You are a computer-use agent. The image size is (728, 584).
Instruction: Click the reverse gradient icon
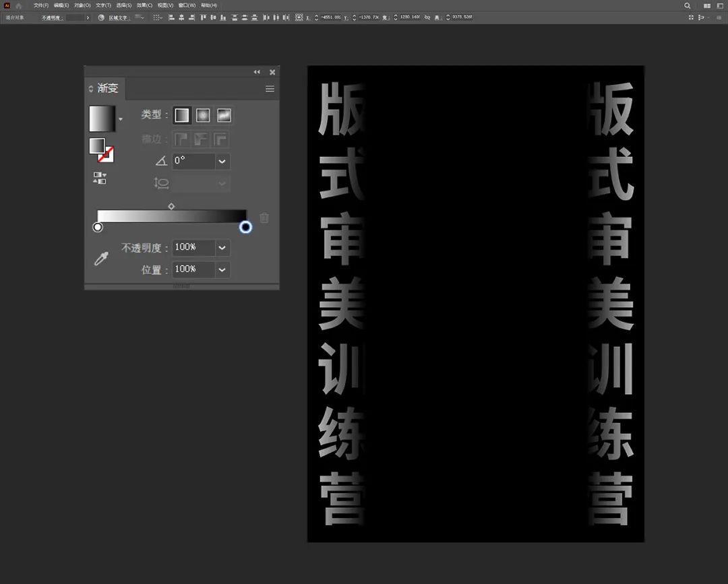point(100,179)
